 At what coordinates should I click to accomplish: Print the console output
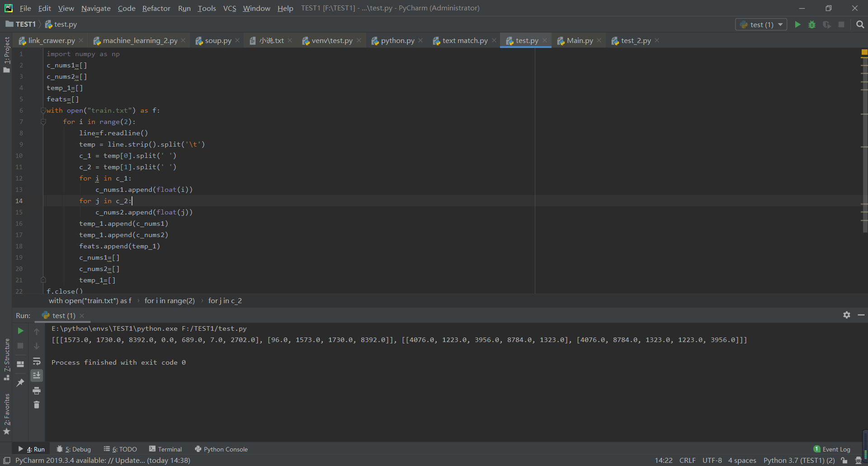(x=37, y=390)
